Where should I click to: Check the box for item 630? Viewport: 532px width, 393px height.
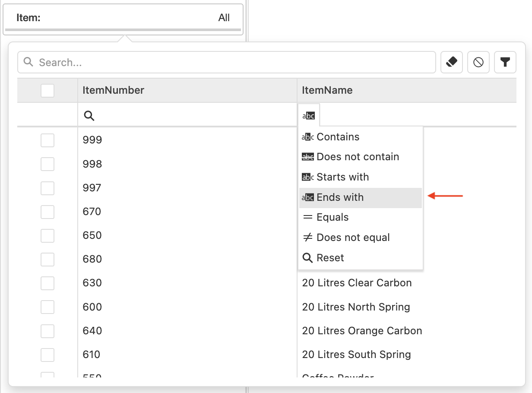47,283
